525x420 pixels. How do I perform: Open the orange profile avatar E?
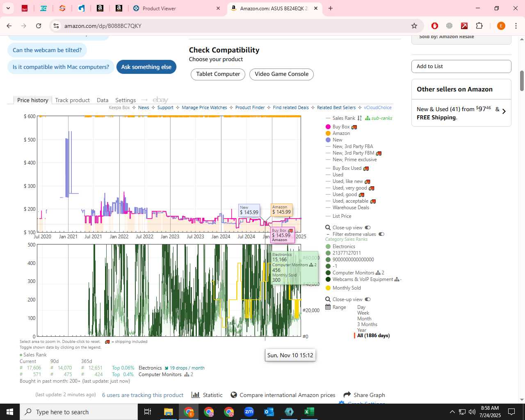click(501, 26)
